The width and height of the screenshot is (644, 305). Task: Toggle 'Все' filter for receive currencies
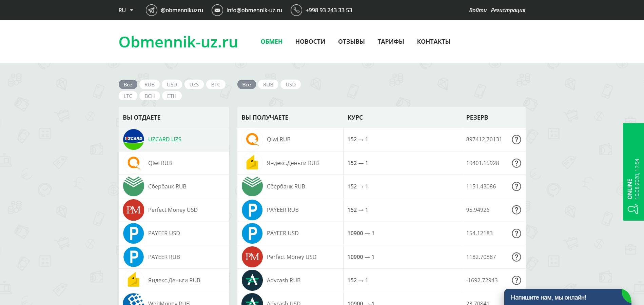(x=247, y=84)
